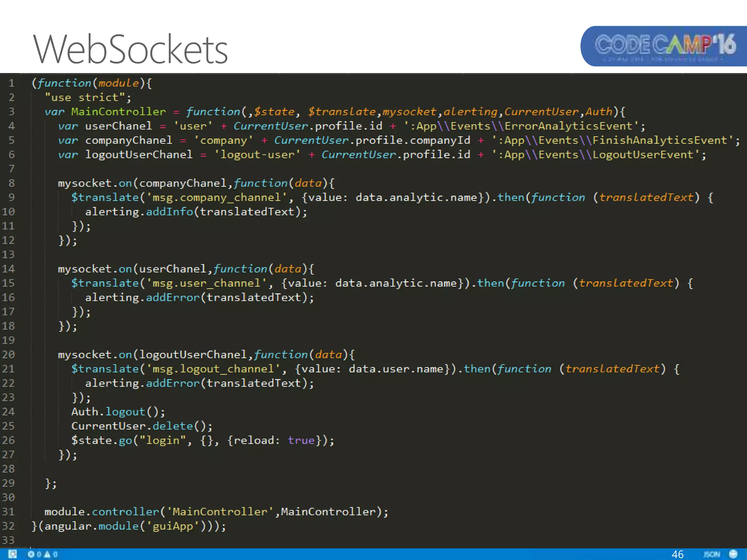
Task: Click addError call on line 22
Action: pos(173,383)
